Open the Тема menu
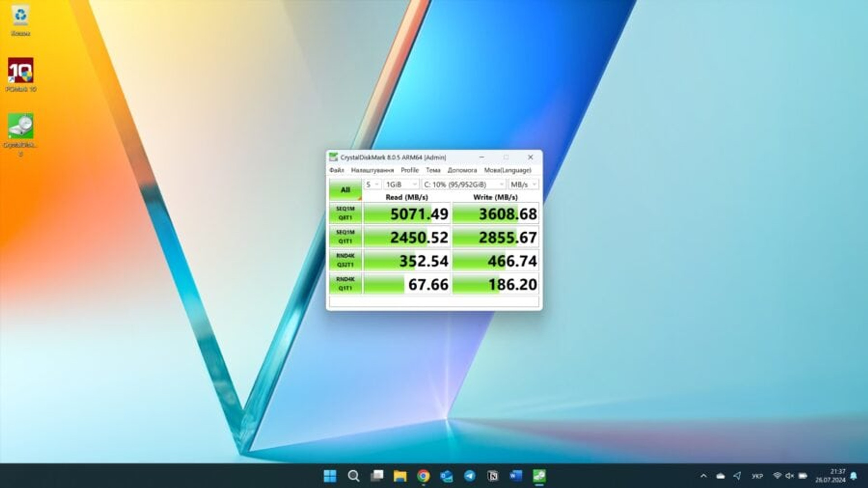 pos(433,170)
